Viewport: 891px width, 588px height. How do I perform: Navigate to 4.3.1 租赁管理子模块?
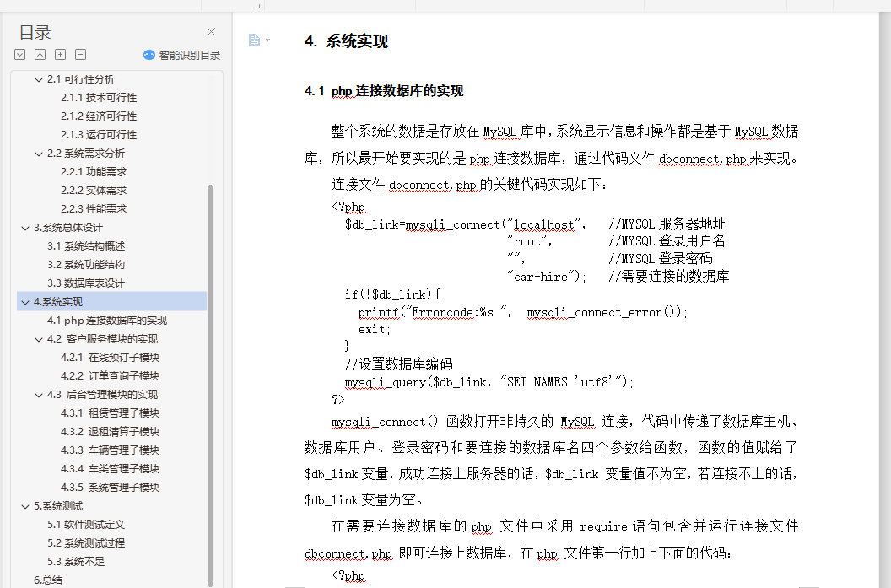111,413
